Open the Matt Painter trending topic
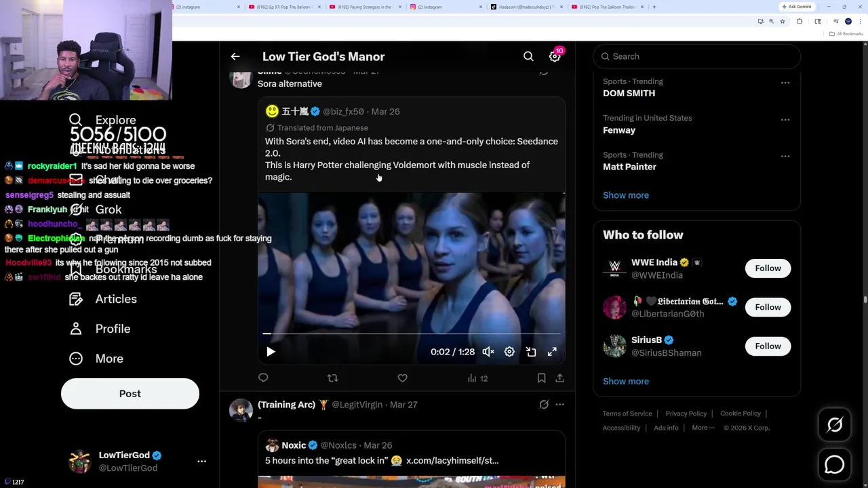The width and height of the screenshot is (868, 488). 629,167
